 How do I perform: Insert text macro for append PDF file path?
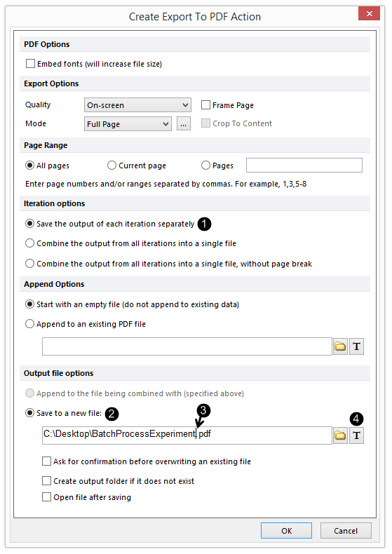pyautogui.click(x=356, y=346)
